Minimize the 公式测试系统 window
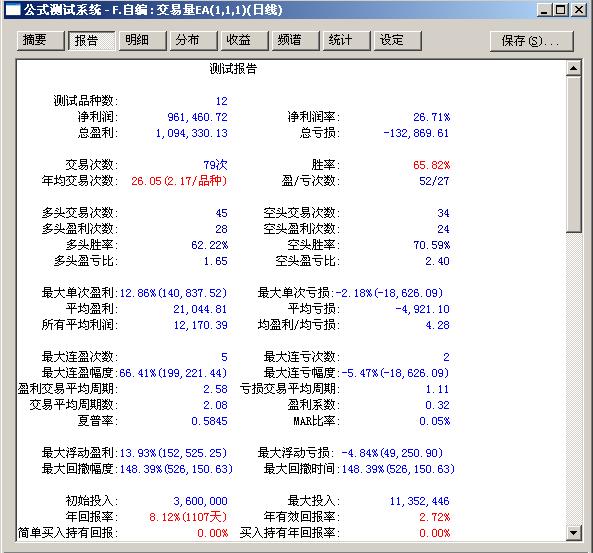 click(544, 10)
